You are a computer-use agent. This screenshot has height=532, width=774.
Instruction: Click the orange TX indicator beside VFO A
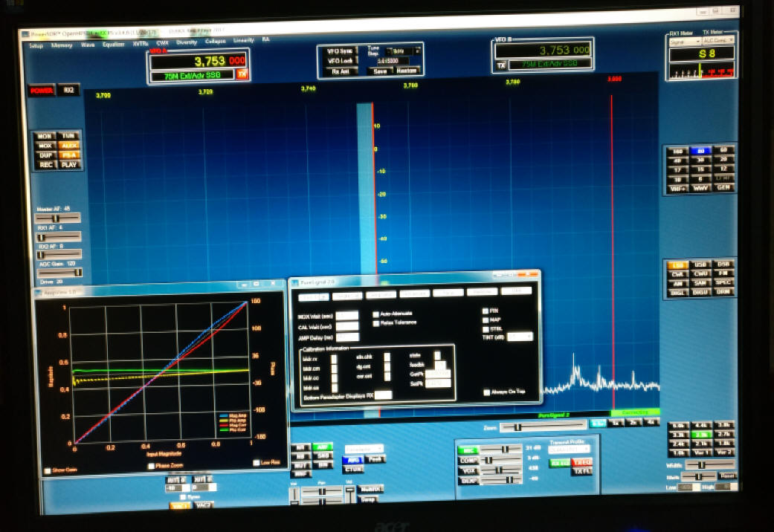coord(242,74)
